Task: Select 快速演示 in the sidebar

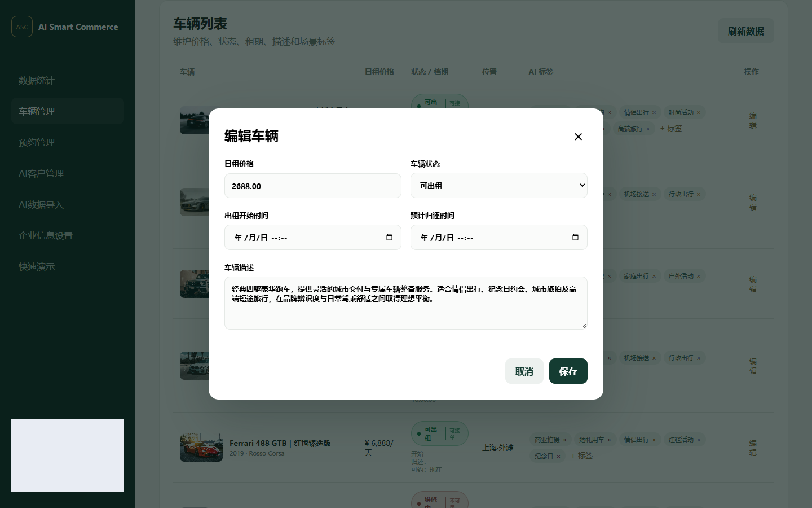Action: coord(68,266)
